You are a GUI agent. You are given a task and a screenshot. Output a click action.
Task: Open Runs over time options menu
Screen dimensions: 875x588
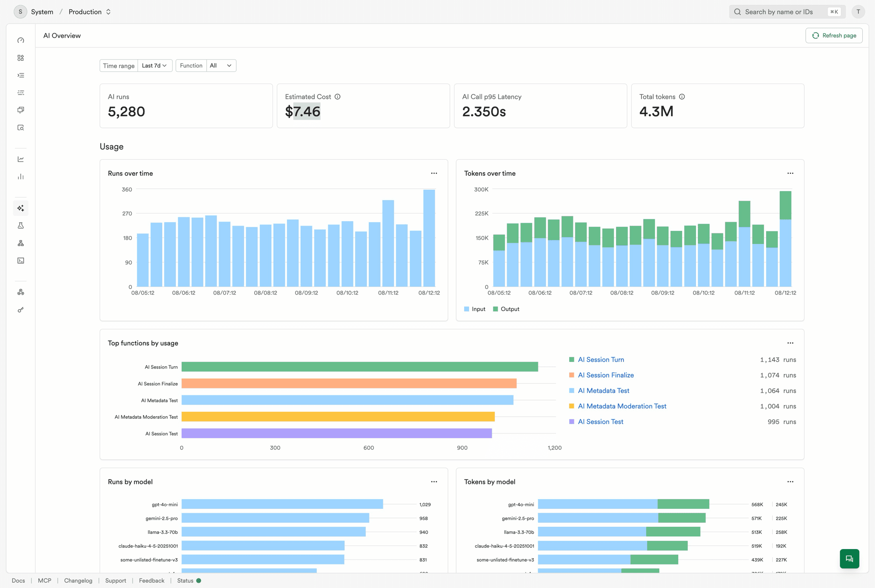click(434, 173)
